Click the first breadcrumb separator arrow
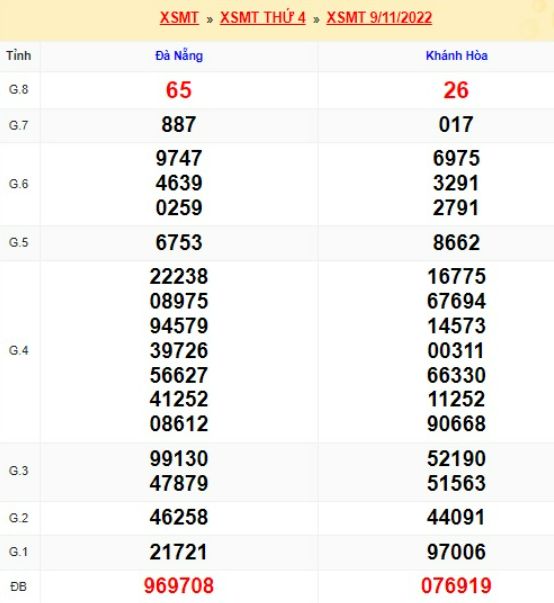The image size is (554, 603). pos(210,19)
